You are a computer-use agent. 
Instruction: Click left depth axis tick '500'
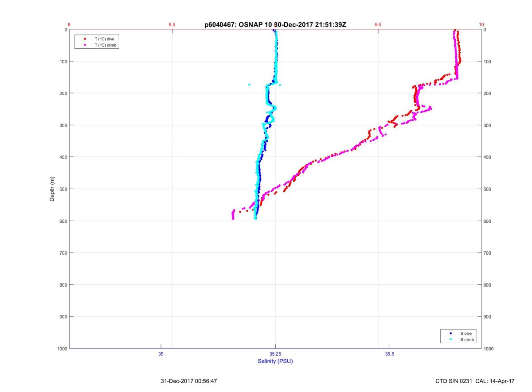pyautogui.click(x=63, y=189)
